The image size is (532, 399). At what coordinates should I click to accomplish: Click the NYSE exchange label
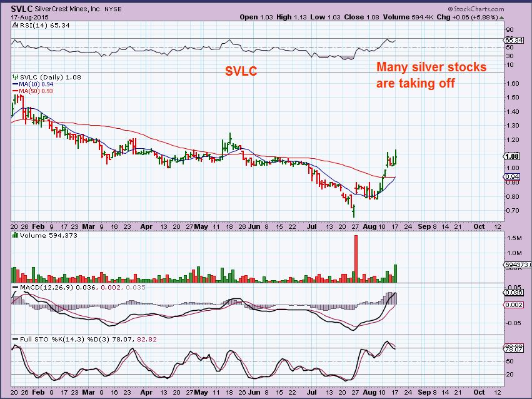[x=113, y=9]
